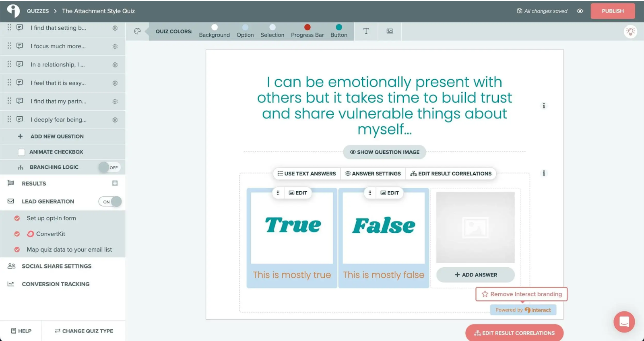Click info icon beside question title
The width and height of the screenshot is (644, 341).
(x=544, y=106)
